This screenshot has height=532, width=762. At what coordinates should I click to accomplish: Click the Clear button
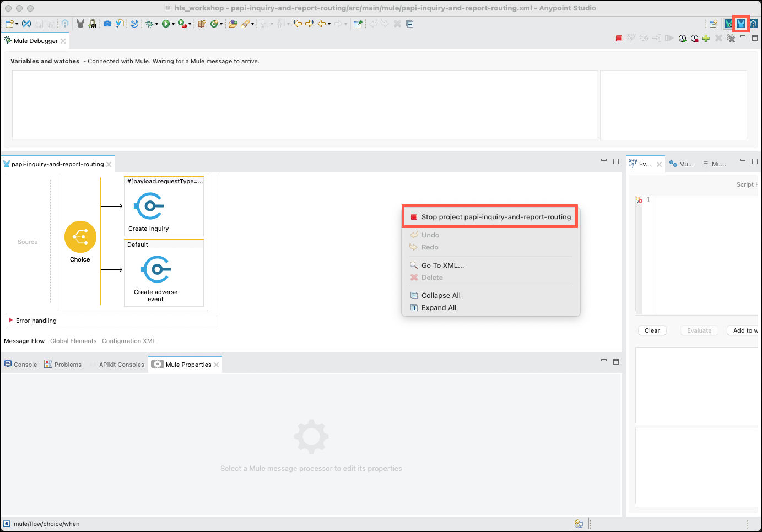point(652,330)
